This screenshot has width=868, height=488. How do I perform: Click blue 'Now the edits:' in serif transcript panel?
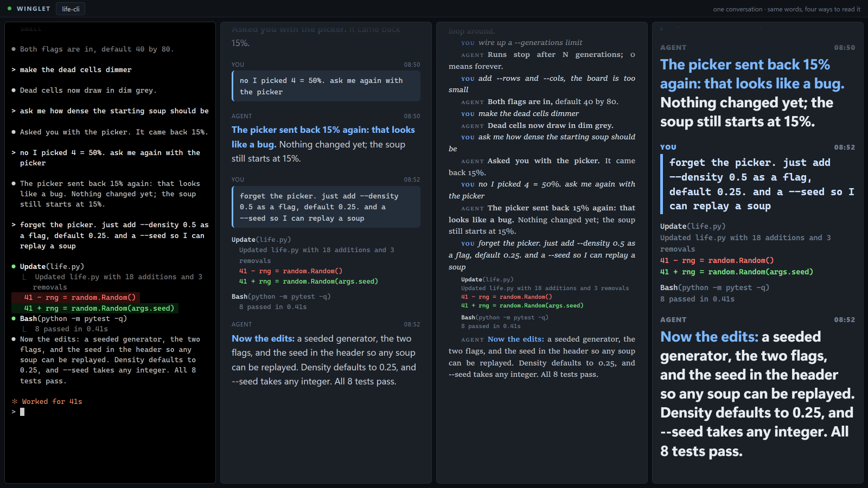click(x=516, y=339)
